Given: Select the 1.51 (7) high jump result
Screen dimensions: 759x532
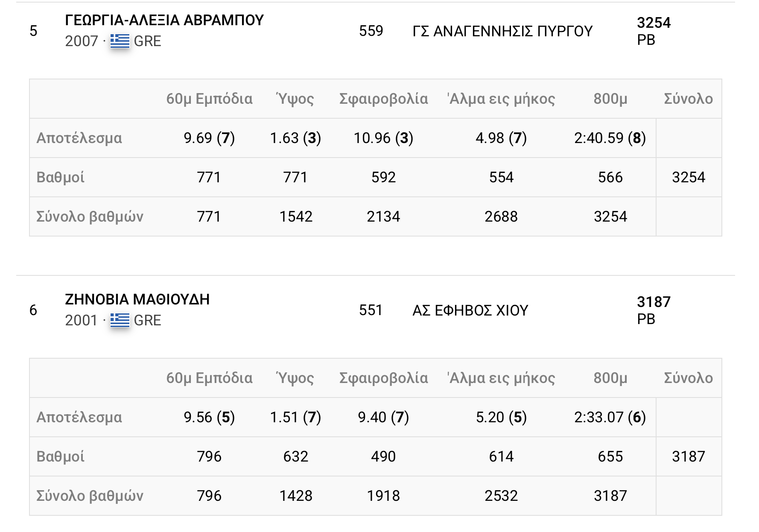Looking at the screenshot, I should coord(295,417).
